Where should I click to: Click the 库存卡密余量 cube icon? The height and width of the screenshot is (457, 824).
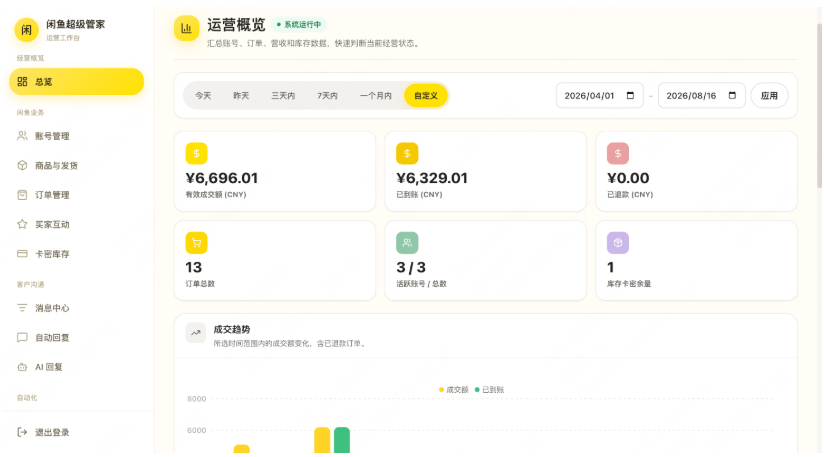click(x=618, y=243)
